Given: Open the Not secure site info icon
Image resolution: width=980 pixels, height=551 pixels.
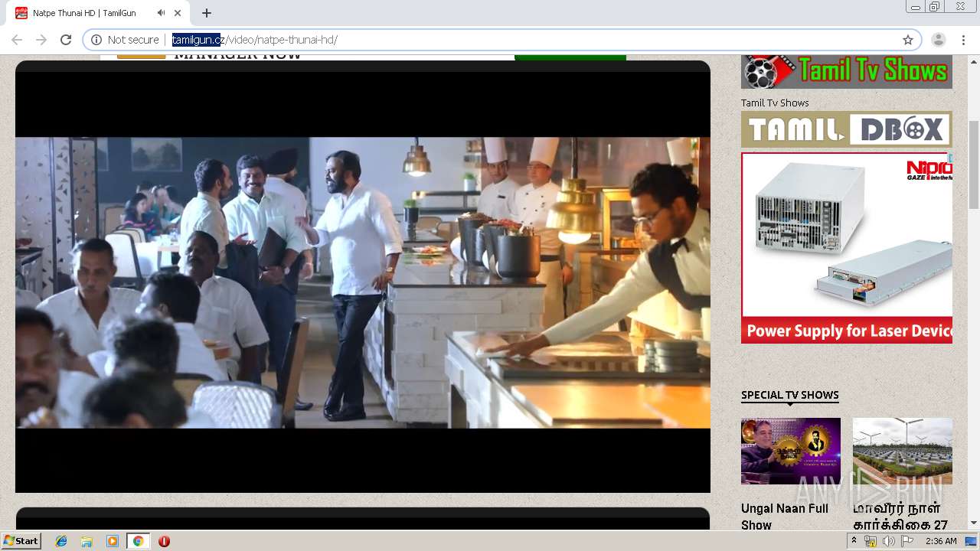Looking at the screenshot, I should click(x=96, y=40).
